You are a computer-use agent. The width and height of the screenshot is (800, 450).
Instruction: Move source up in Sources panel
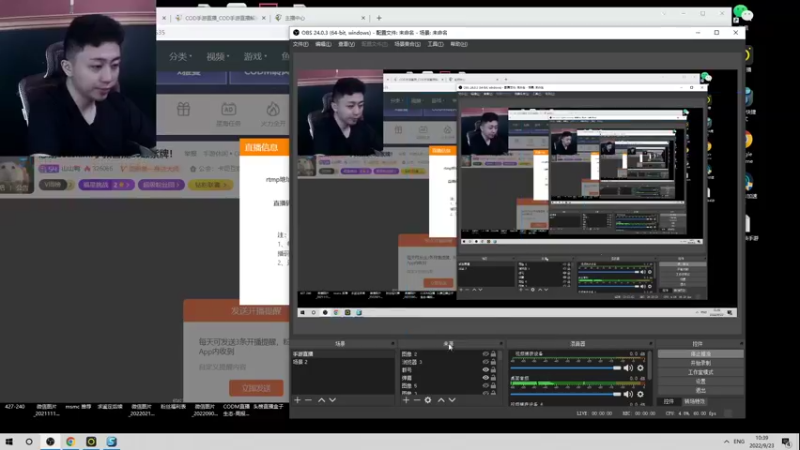click(x=441, y=400)
